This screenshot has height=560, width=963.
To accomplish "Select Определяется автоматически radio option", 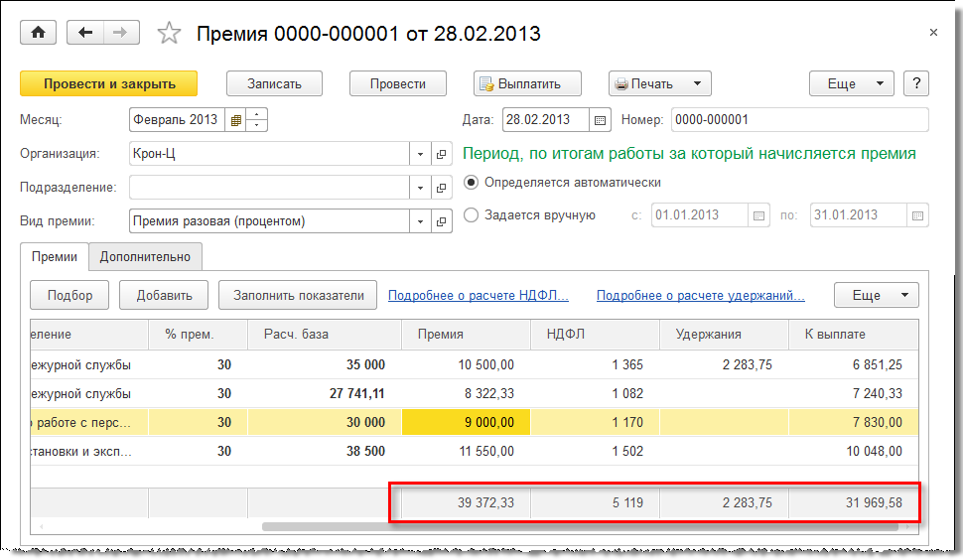I will click(x=472, y=183).
